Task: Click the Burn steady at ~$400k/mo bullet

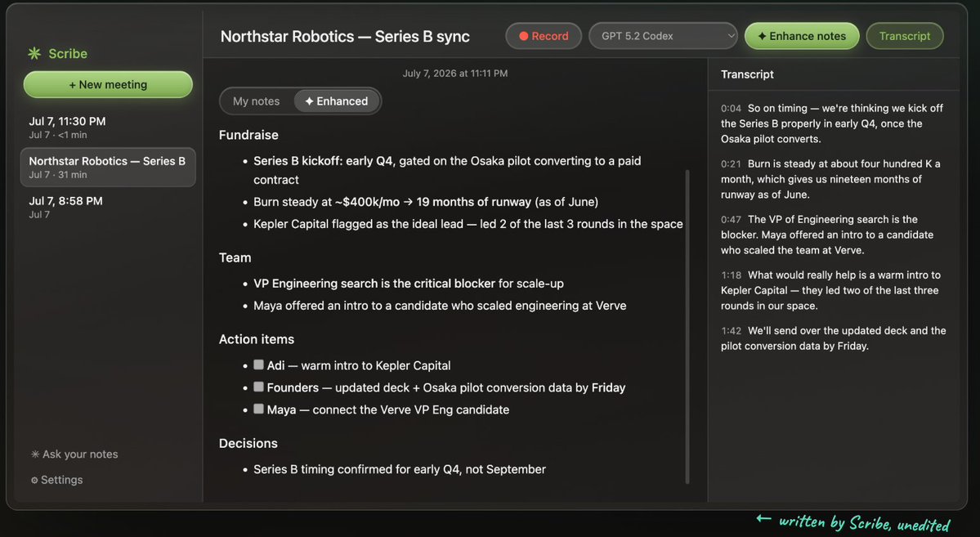Action: [x=426, y=202]
